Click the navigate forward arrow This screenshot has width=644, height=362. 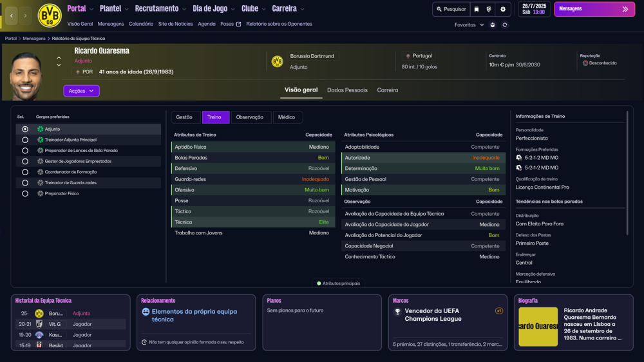(25, 15)
